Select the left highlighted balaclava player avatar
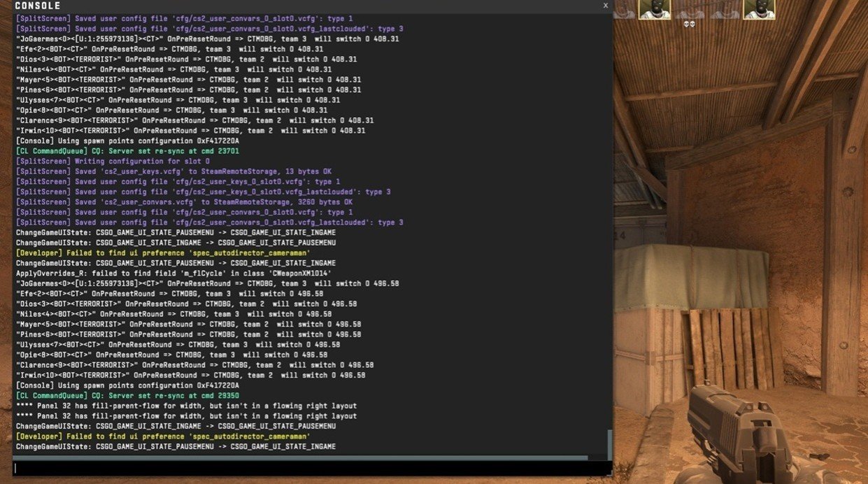Screen dimensions: 868x484 tap(654, 9)
